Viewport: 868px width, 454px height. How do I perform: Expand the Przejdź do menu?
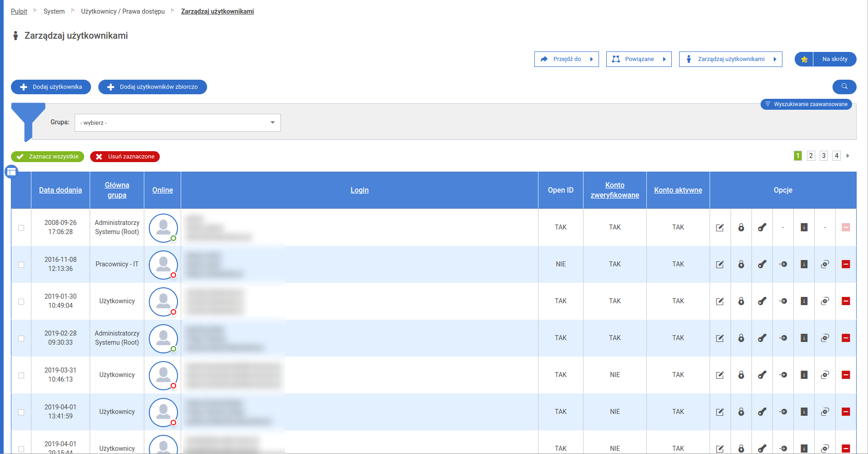tap(566, 59)
